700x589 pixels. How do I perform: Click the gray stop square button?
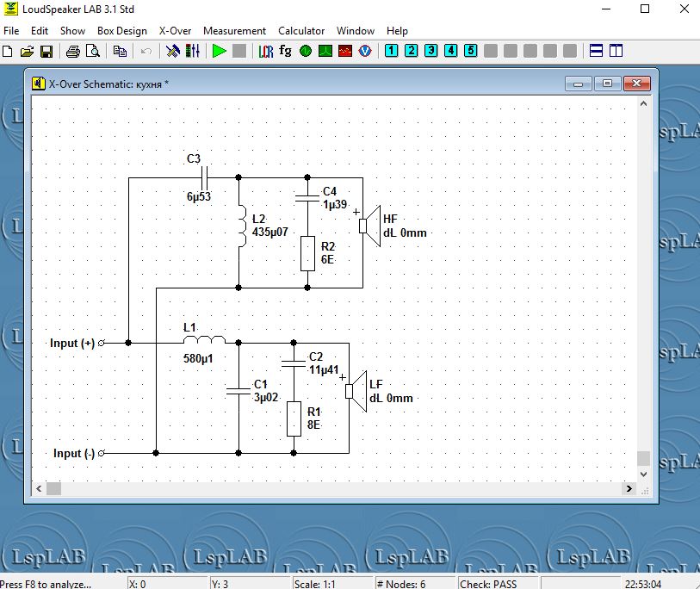click(x=239, y=51)
